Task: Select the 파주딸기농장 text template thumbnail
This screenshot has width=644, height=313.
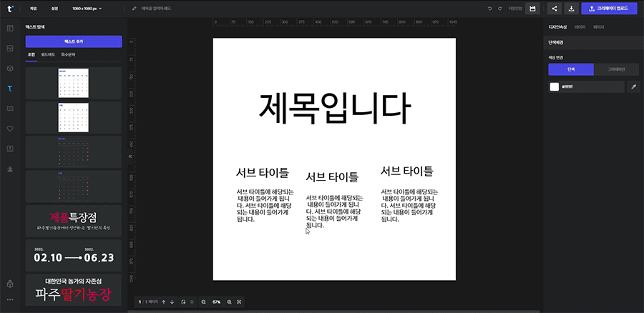Action: point(74,289)
